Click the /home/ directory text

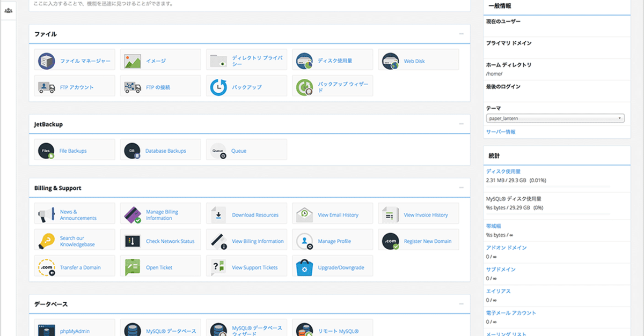pos(494,74)
